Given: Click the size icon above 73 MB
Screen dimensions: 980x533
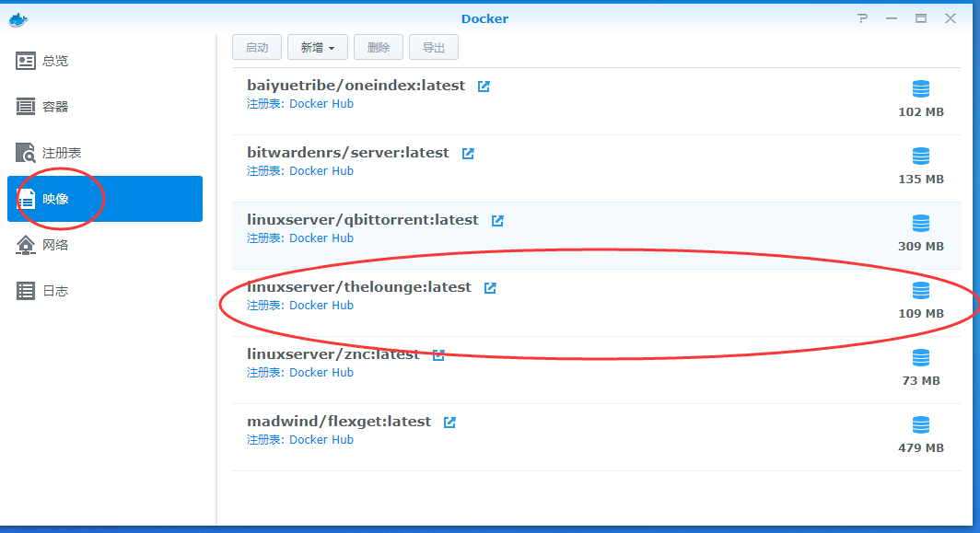Looking at the screenshot, I should 921,357.
